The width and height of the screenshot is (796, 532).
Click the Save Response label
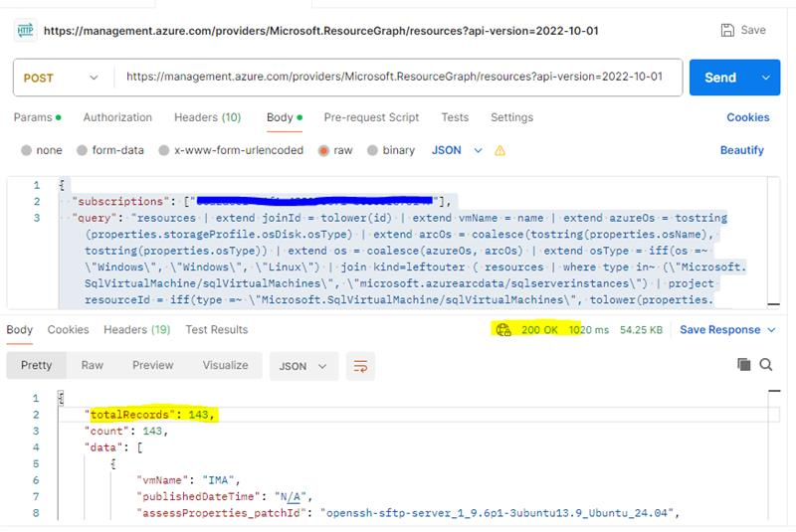pos(719,330)
